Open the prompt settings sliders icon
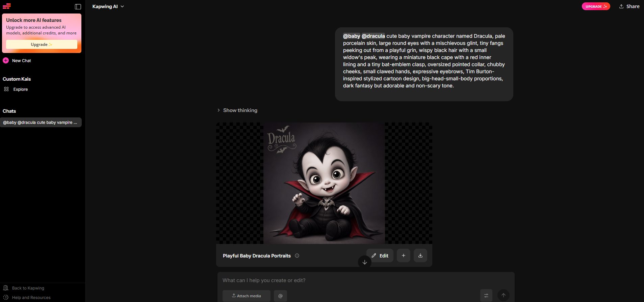644x302 pixels. (486, 296)
